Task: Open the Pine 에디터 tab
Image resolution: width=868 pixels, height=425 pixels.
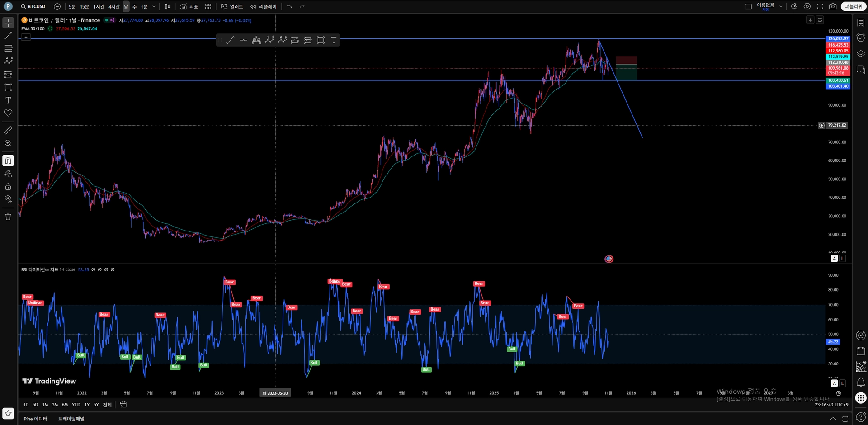Action: point(35,419)
